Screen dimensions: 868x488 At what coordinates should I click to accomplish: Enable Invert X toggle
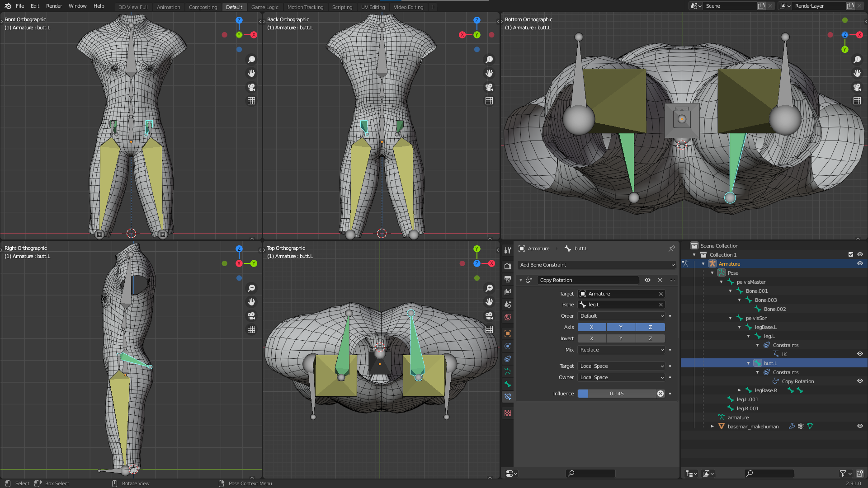(x=591, y=338)
